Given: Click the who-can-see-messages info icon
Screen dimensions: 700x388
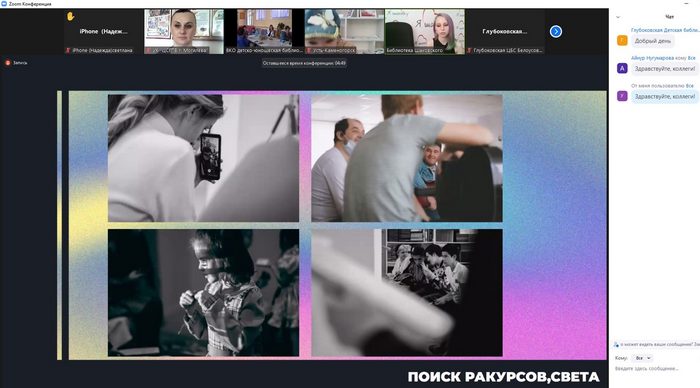Looking at the screenshot, I should 617,345.
